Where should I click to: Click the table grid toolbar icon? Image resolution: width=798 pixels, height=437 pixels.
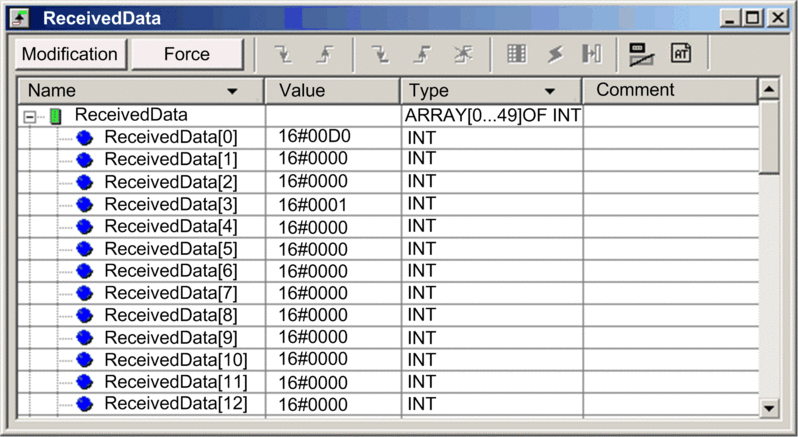pyautogui.click(x=516, y=54)
